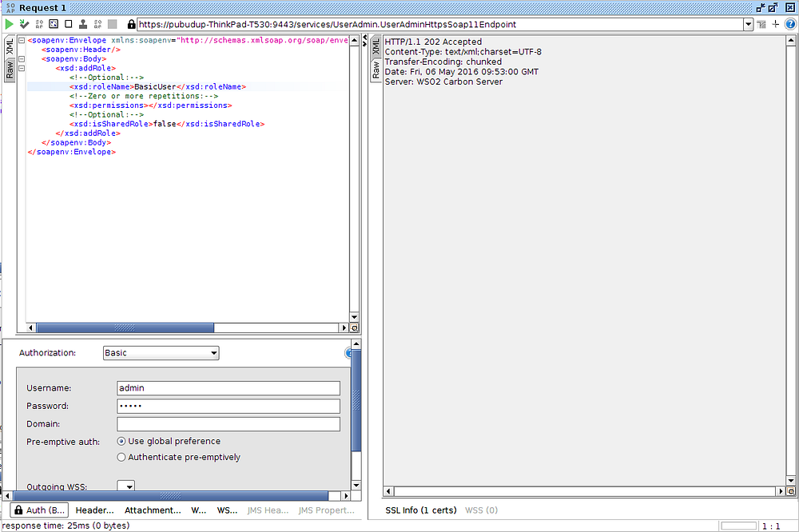Click the auth panel scroll up arrow

pos(356,344)
